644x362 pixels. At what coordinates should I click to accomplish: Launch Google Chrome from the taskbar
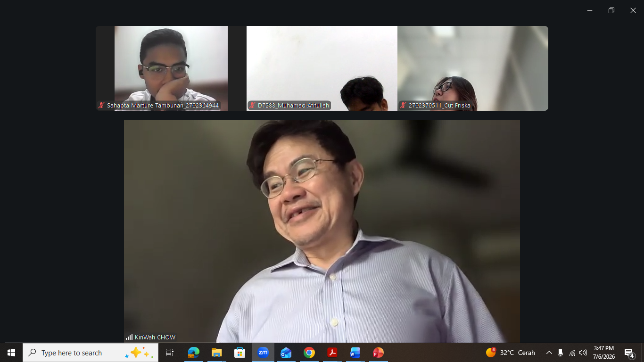pos(309,353)
